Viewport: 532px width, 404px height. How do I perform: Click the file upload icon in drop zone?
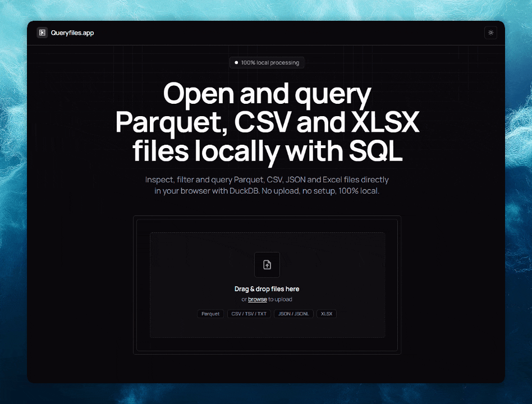267,264
